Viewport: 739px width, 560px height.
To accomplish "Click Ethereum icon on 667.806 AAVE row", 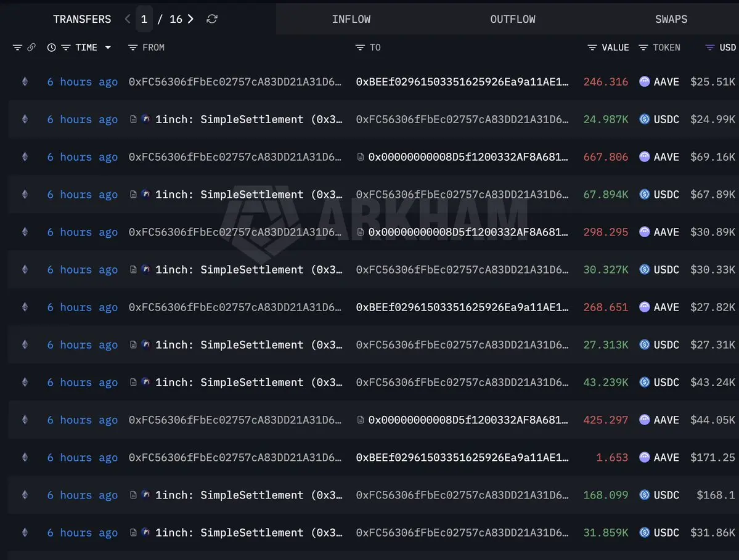I will [25, 157].
